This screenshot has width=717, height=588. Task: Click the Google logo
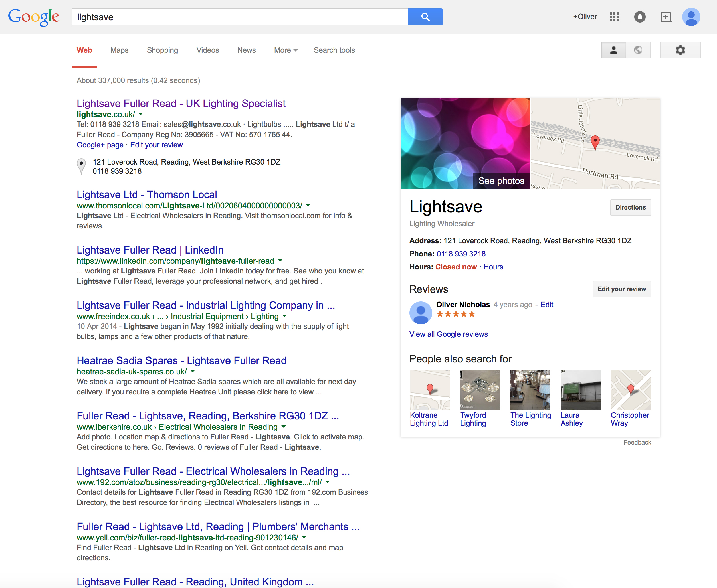point(34,17)
